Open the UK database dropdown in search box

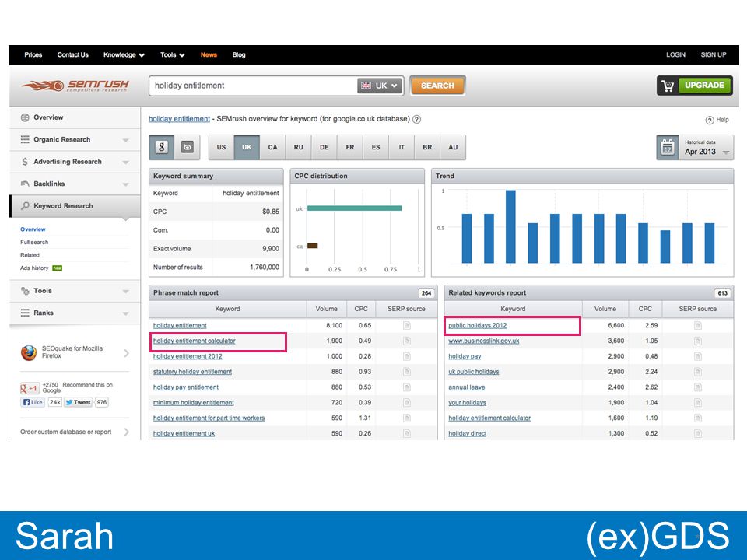379,86
